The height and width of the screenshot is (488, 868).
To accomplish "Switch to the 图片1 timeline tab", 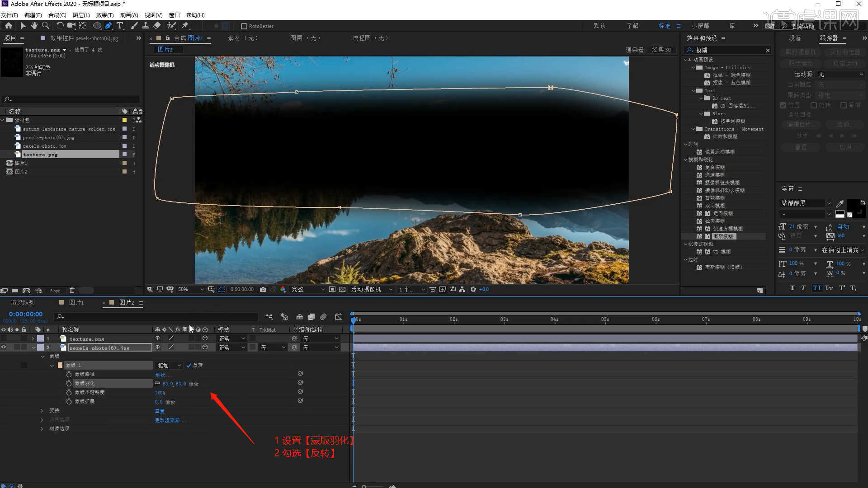I will click(x=76, y=302).
